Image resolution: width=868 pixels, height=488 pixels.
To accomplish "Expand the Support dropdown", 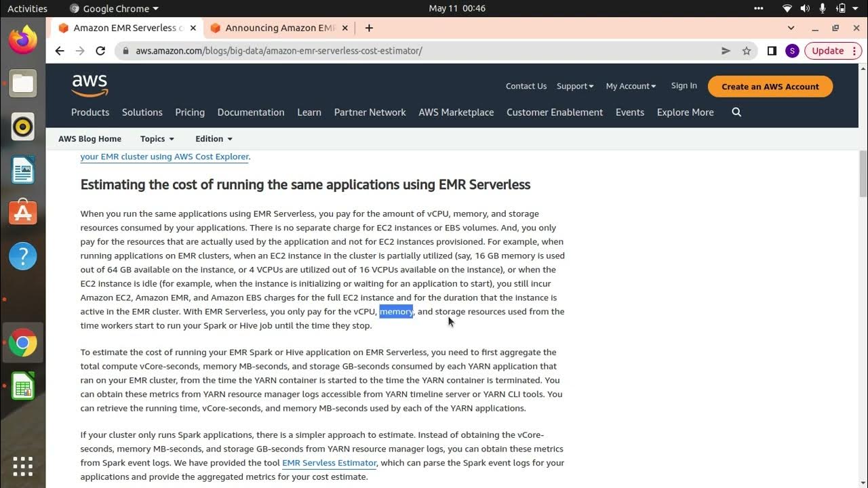I will pos(575,86).
